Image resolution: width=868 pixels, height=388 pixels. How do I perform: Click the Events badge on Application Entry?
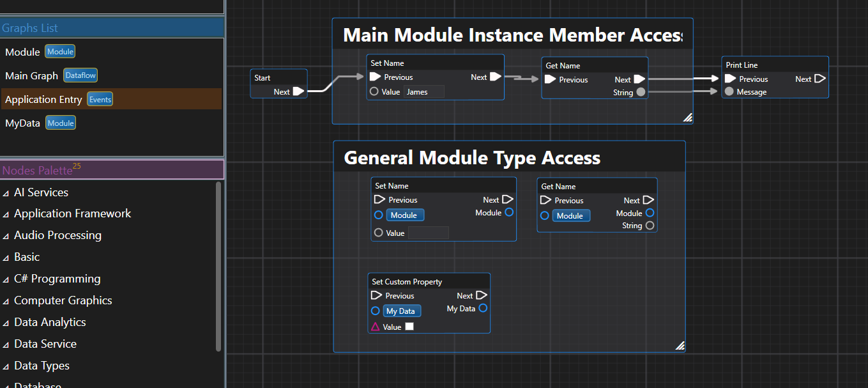(x=102, y=99)
